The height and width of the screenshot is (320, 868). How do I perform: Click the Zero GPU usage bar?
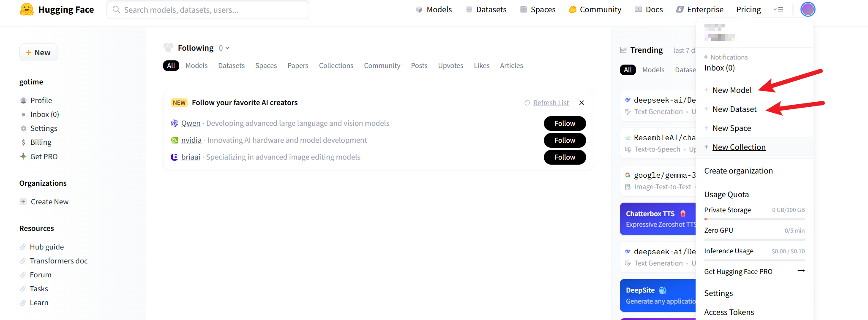coord(754,240)
